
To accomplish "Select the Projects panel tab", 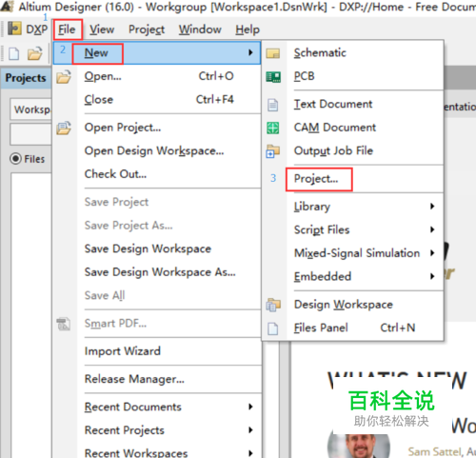I will [26, 78].
